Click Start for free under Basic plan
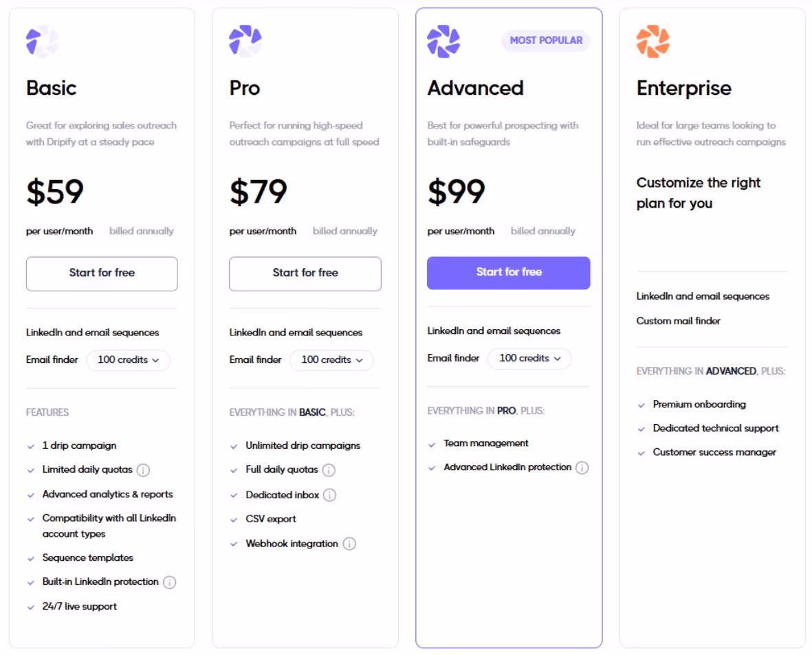This screenshot has width=812, height=655. pyautogui.click(x=101, y=274)
